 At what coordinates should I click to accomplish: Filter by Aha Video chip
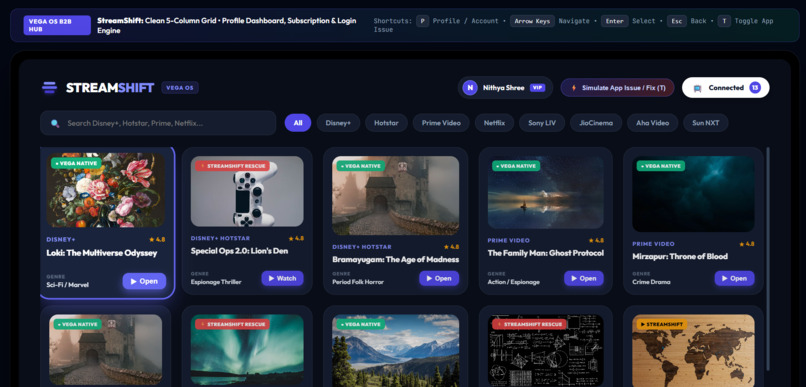pos(652,123)
